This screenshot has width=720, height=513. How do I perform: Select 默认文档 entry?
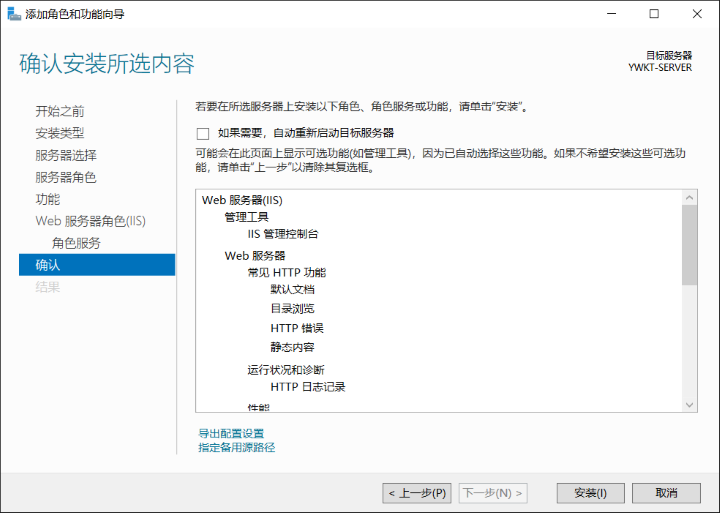[292, 289]
